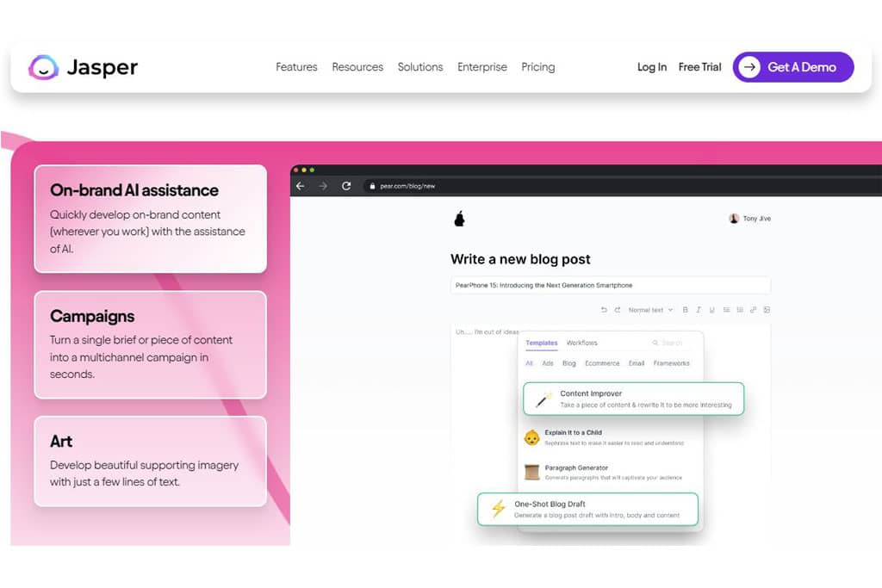Apply underline formatting in the toolbar

(x=711, y=309)
